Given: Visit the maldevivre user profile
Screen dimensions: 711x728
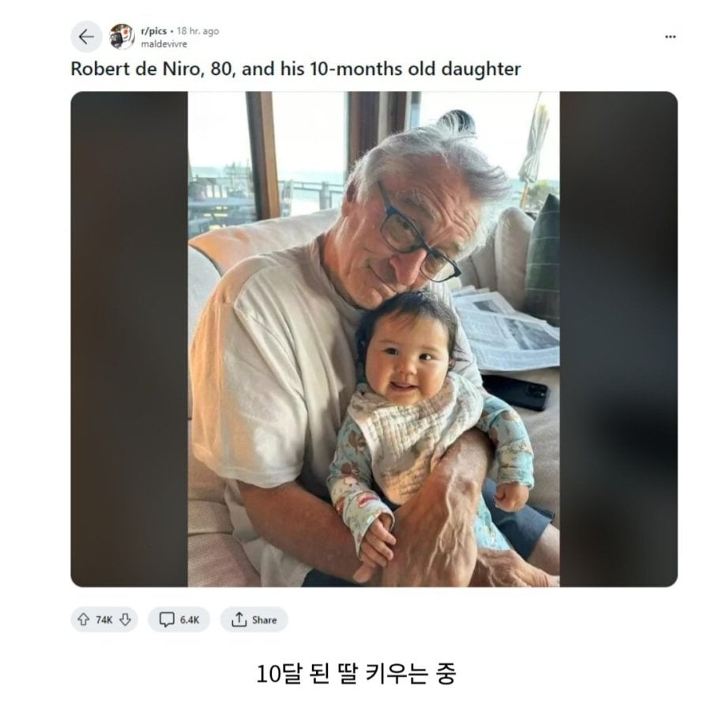Looking at the screenshot, I should click(164, 44).
